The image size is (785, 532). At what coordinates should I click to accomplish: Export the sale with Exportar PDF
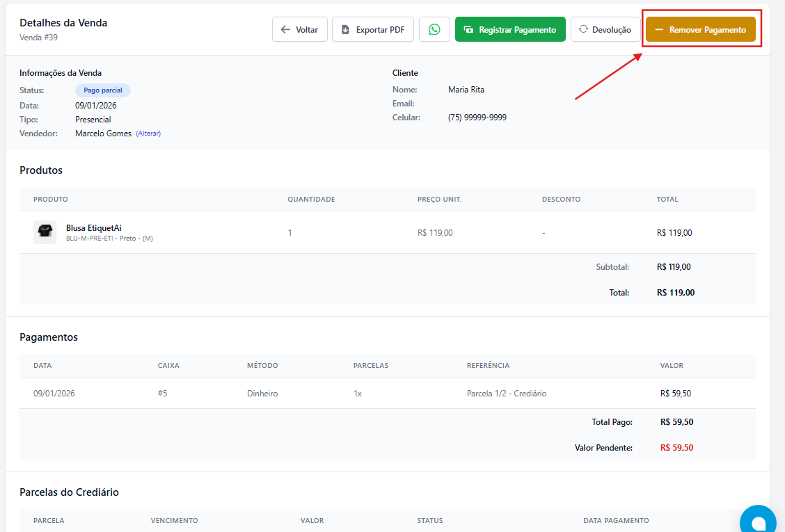tap(372, 29)
